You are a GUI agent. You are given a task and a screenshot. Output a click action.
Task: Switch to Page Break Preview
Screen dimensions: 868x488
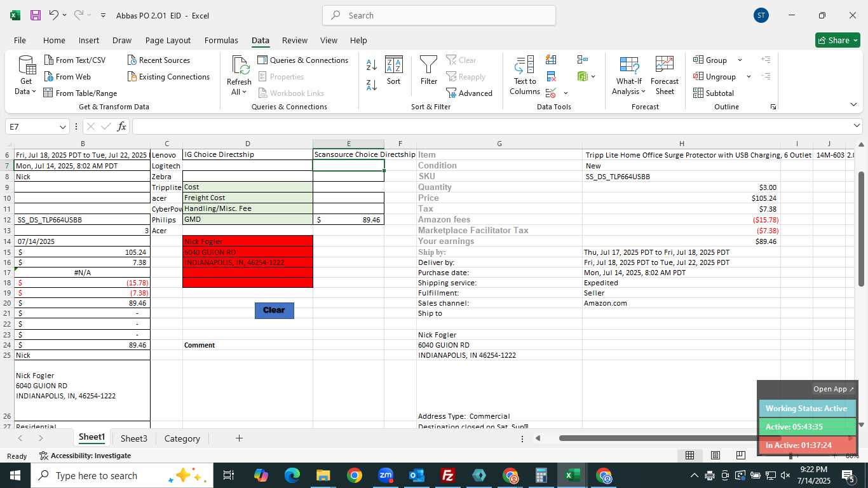point(740,455)
